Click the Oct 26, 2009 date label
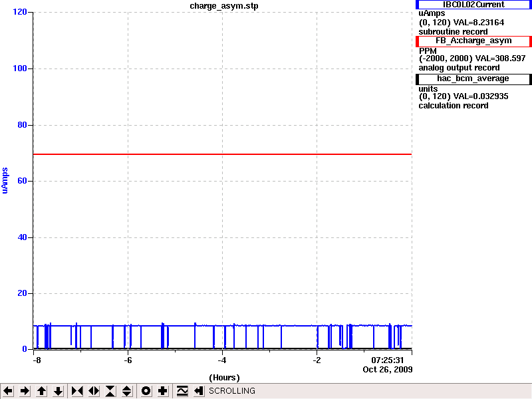 388,370
